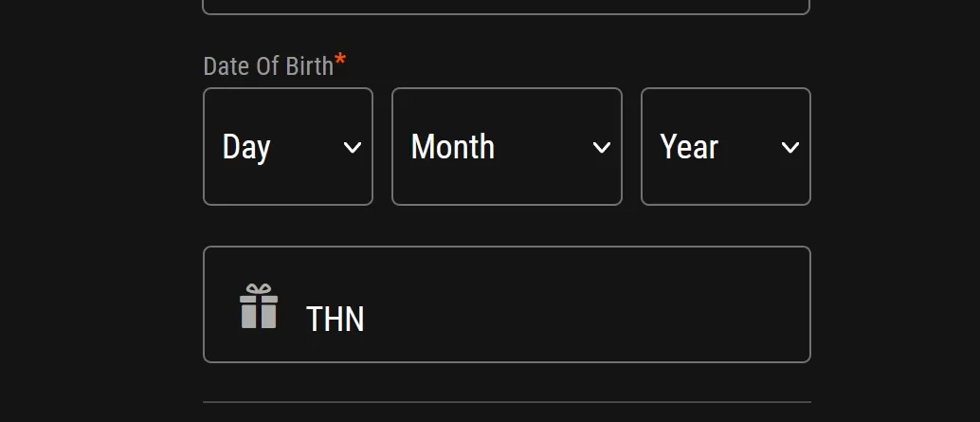The height and width of the screenshot is (422, 980).
Task: Open the Month dropdown
Action: point(507,146)
